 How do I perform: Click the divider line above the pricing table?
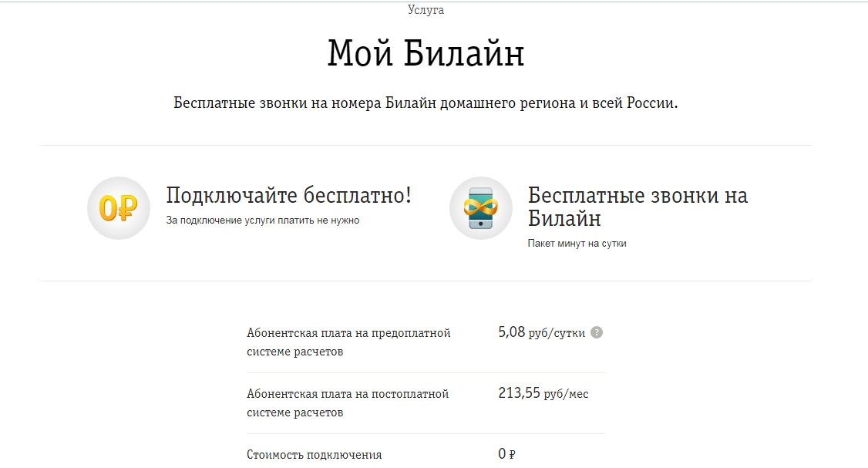click(426, 281)
